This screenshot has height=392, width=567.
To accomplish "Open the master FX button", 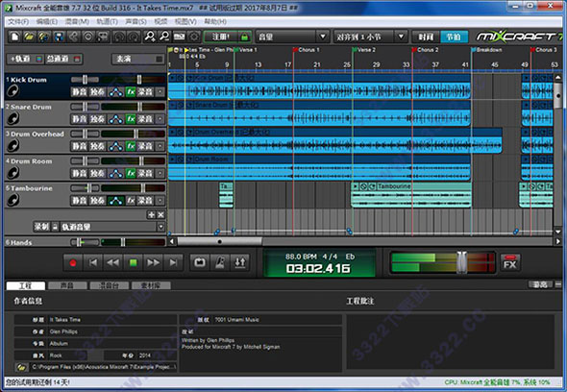I will click(510, 262).
